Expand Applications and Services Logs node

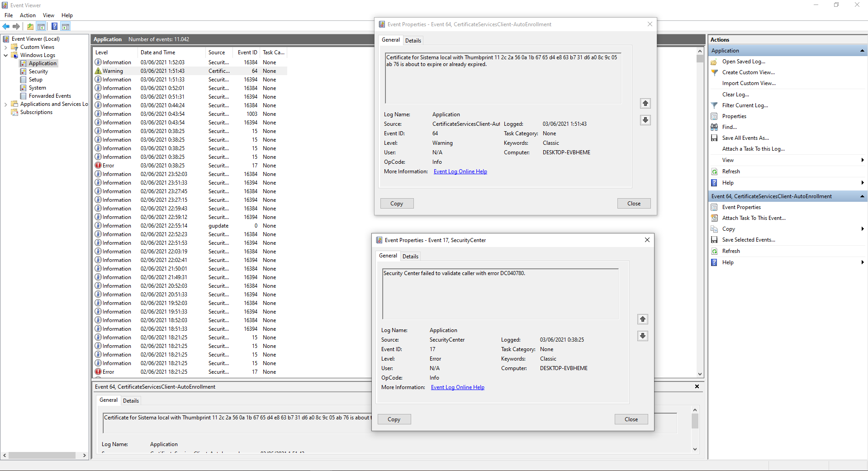point(5,104)
